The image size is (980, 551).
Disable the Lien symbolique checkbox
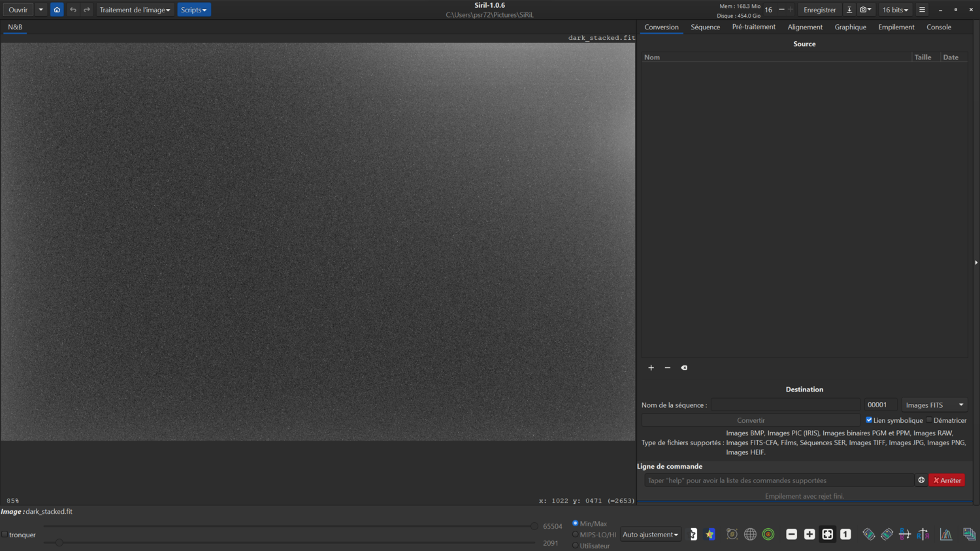[869, 420]
